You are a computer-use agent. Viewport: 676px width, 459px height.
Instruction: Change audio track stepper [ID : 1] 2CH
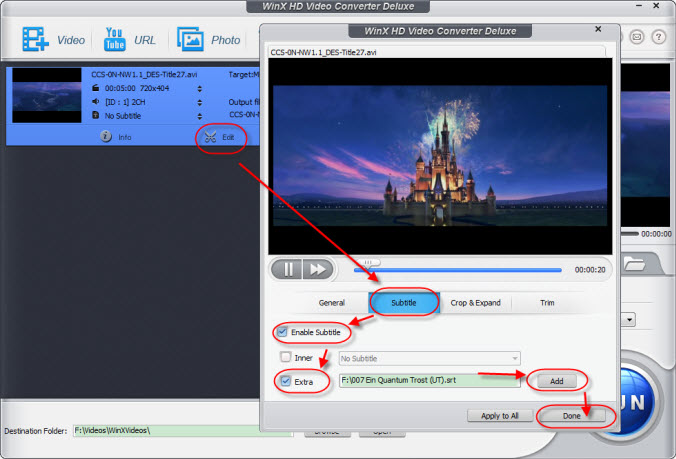(200, 102)
